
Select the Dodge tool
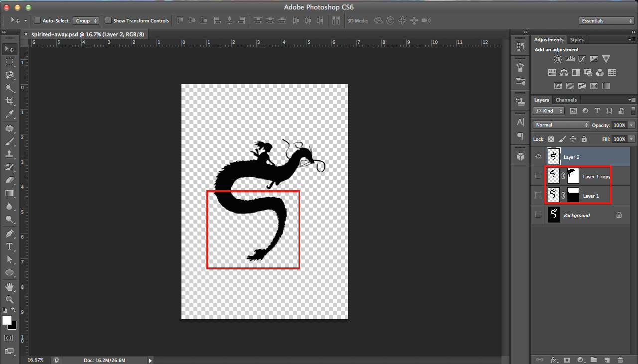(9, 219)
